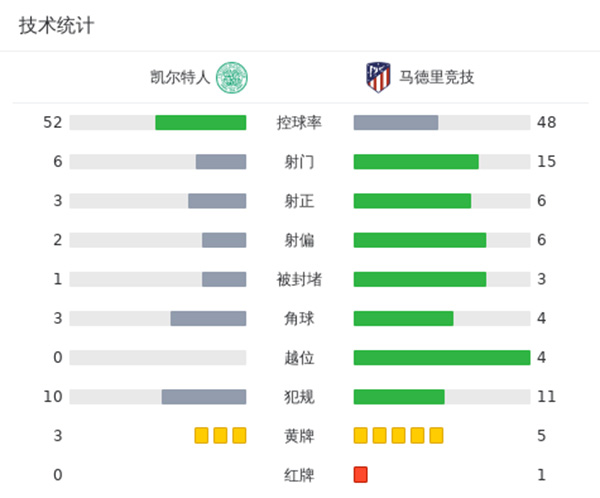Click the Celtic team crest icon

pyautogui.click(x=232, y=77)
